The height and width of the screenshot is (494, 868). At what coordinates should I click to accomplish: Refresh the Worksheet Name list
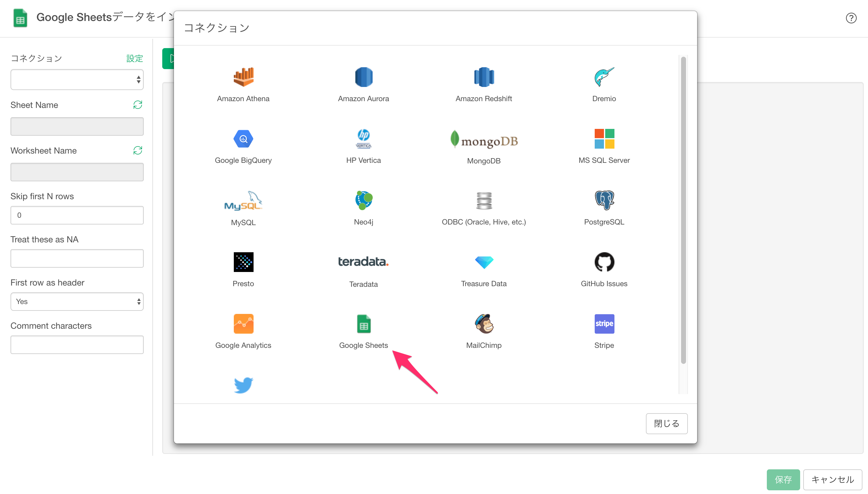tap(138, 150)
